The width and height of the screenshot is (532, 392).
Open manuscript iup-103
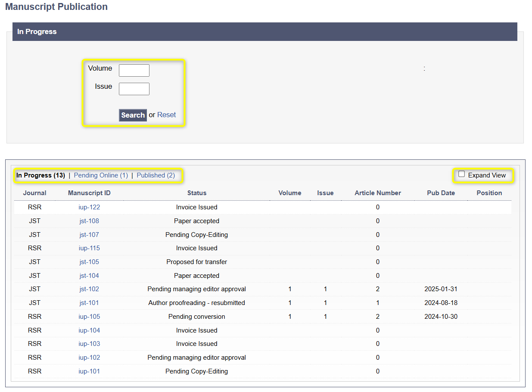tap(89, 344)
